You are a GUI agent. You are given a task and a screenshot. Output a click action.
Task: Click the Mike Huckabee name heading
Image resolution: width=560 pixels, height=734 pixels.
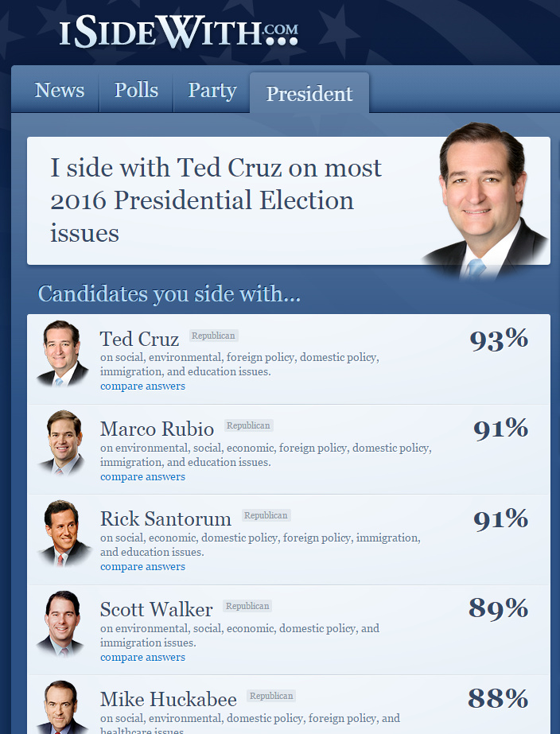[x=169, y=699]
